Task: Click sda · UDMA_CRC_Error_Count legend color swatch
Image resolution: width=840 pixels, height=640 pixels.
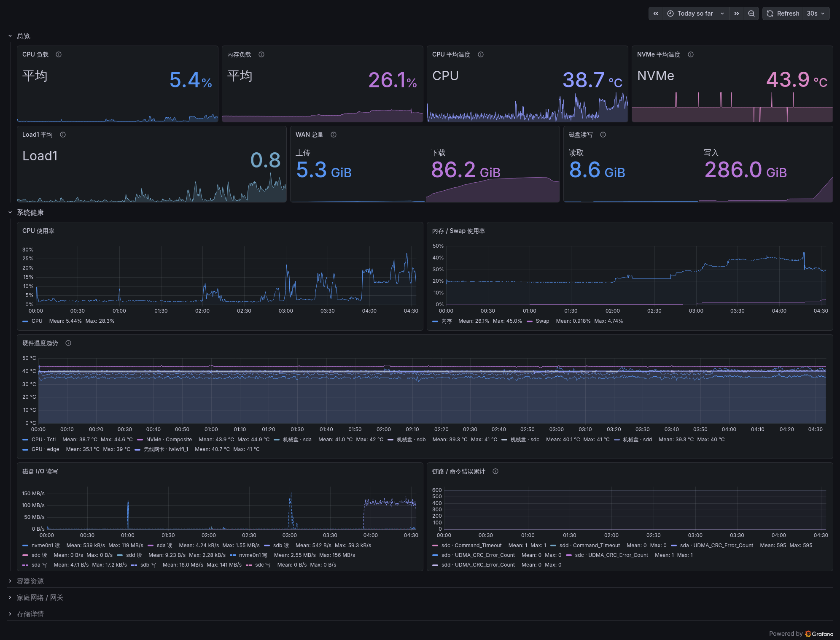Action: tap(674, 545)
